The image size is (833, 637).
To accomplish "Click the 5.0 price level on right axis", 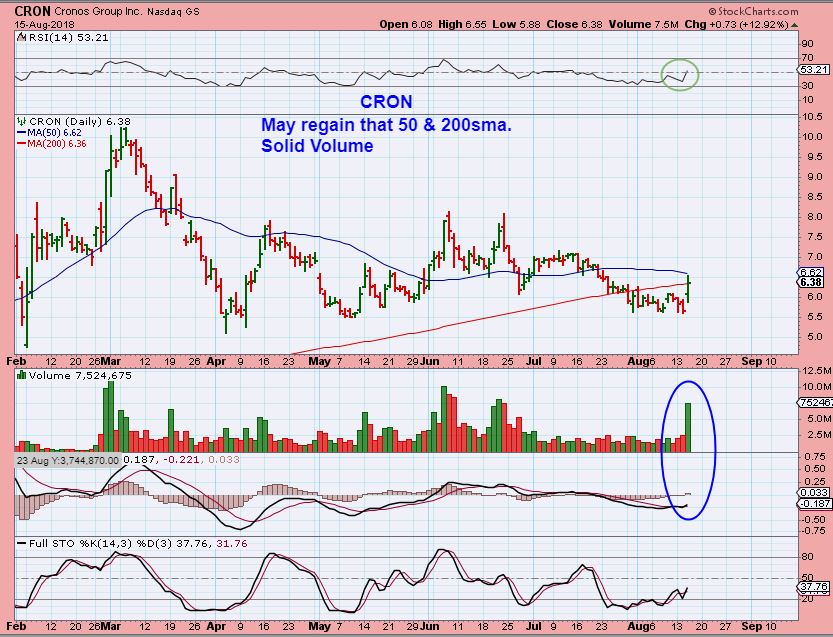I will click(814, 337).
